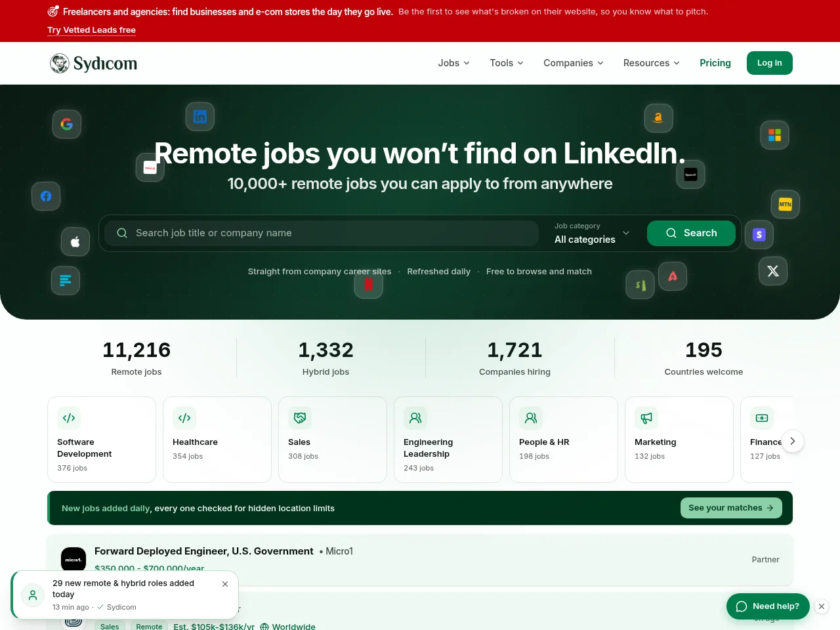The height and width of the screenshot is (630, 840).
Task: Click the black logo icon right of headline
Action: [x=691, y=175]
